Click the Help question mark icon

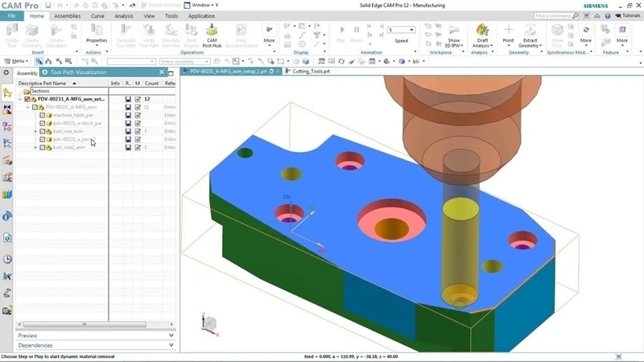(608, 15)
